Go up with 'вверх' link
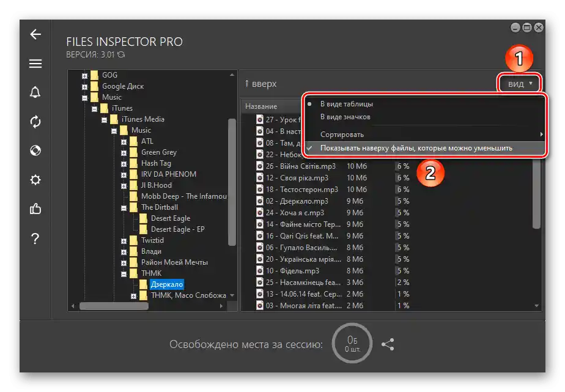565x392 pixels. click(260, 84)
